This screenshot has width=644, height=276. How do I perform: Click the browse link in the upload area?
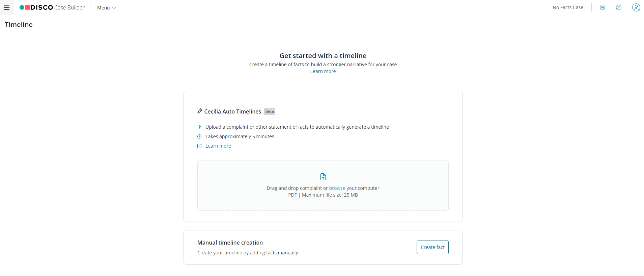[337, 188]
